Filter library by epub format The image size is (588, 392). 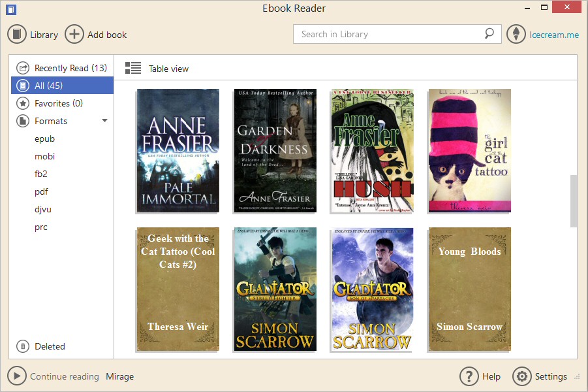click(44, 139)
